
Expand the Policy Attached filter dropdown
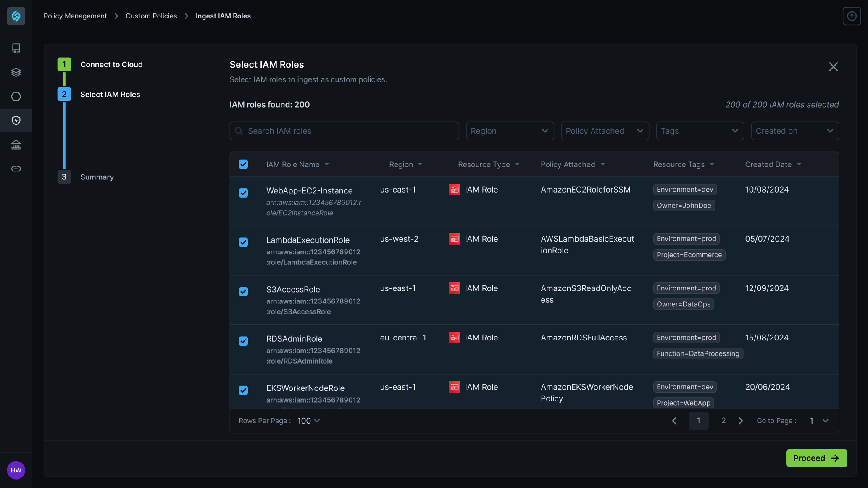[605, 131]
